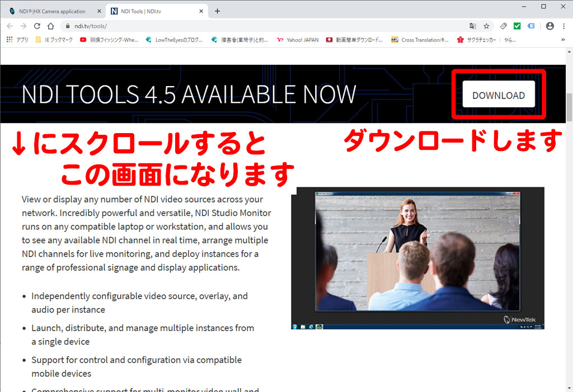Open the user profile avatar icon

[549, 26]
